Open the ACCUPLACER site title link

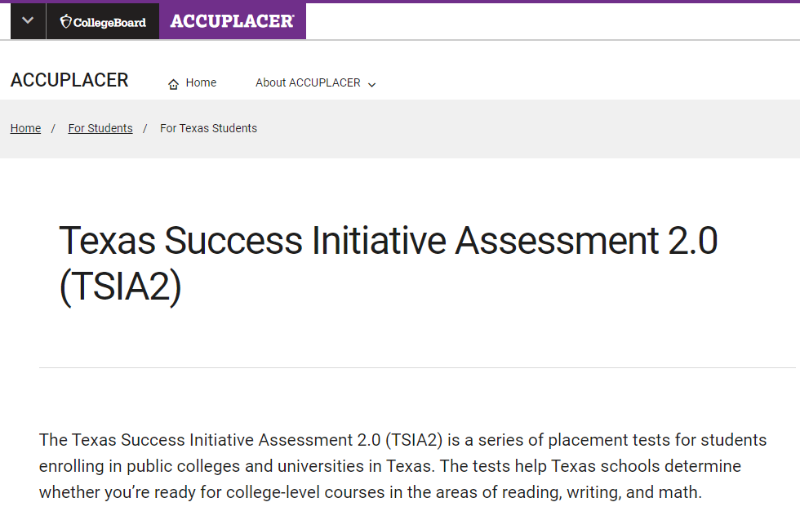click(x=69, y=81)
